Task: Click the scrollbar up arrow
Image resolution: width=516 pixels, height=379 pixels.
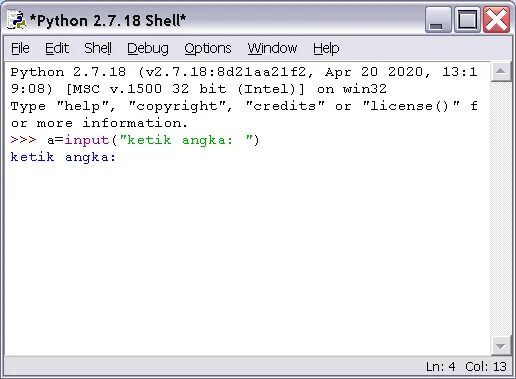Action: pyautogui.click(x=501, y=71)
